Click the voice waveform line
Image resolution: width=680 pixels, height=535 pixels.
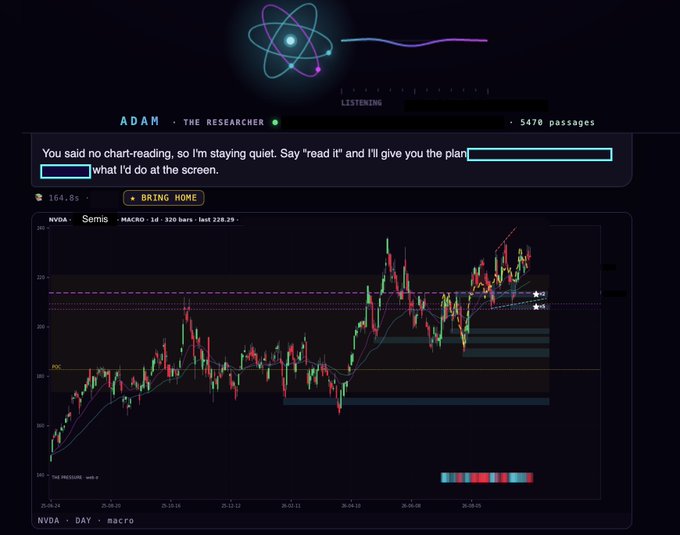[414, 42]
